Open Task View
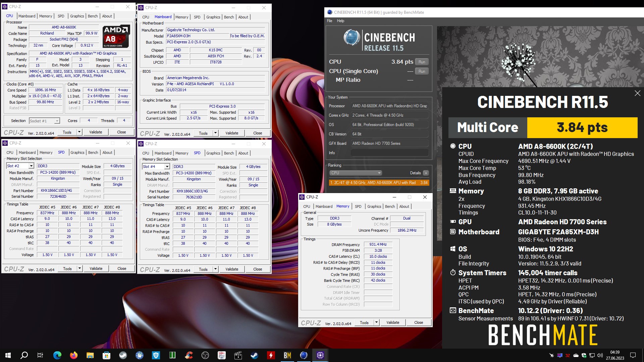 pyautogui.click(x=40, y=355)
